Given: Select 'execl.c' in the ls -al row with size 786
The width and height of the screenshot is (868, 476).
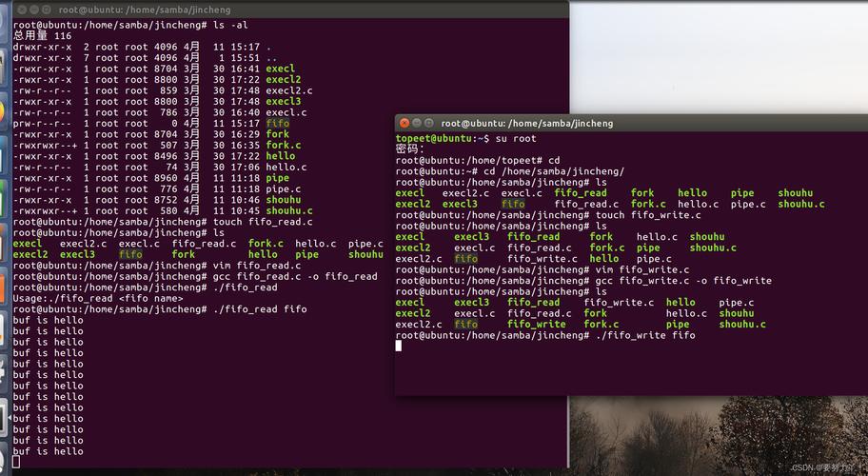Looking at the screenshot, I should pos(286,112).
